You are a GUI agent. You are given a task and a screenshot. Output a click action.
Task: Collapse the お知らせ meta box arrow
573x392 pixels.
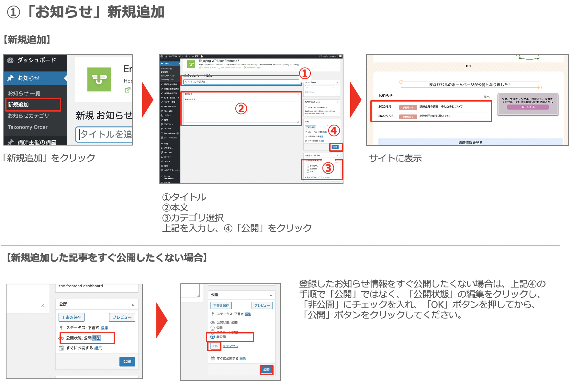coord(298,94)
